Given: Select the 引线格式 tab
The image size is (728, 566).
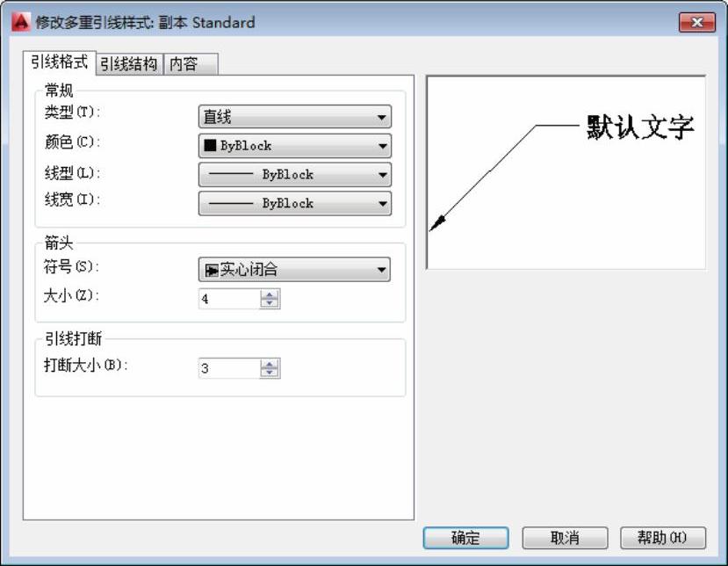Looking at the screenshot, I should 59,62.
